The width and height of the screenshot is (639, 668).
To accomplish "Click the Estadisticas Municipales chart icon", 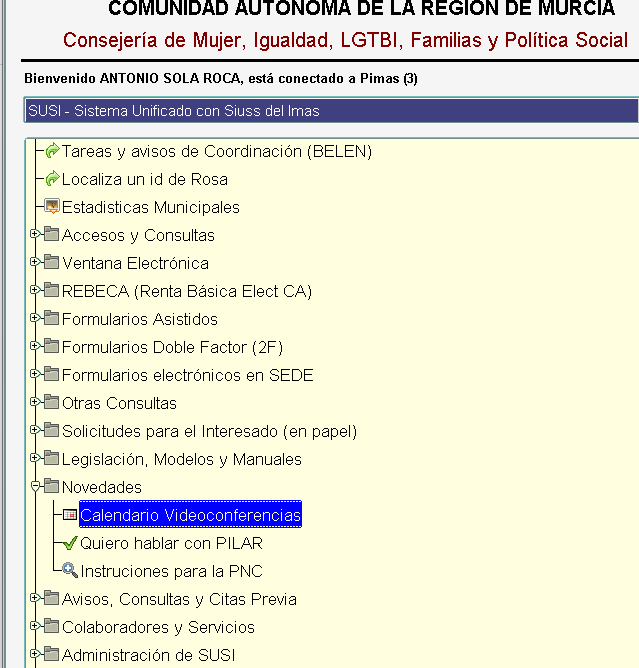I will pos(52,208).
